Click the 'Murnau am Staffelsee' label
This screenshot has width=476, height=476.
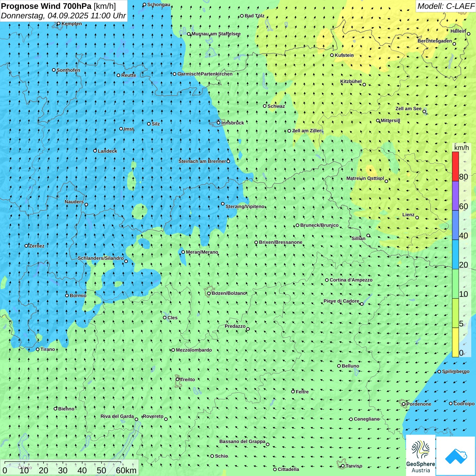pyautogui.click(x=216, y=34)
